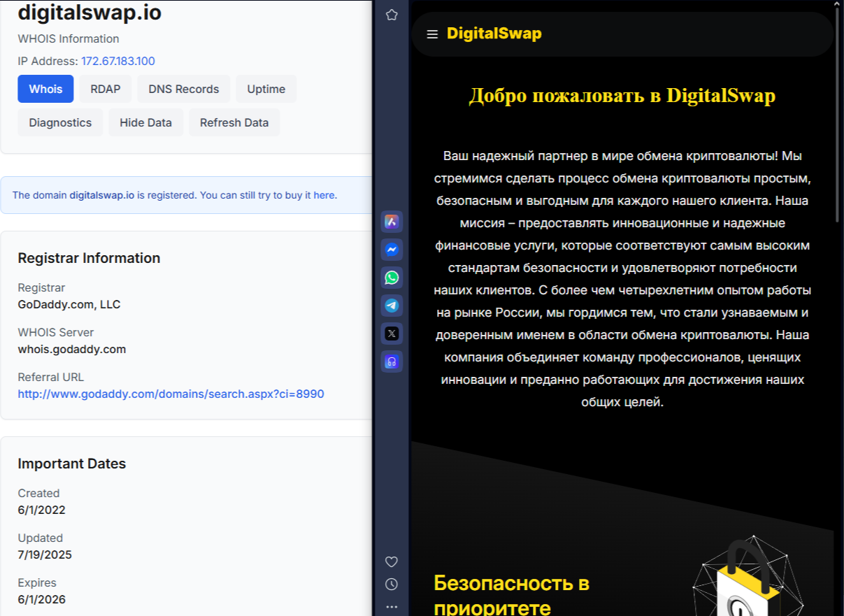Open the Diagnostics tab

[x=60, y=122]
